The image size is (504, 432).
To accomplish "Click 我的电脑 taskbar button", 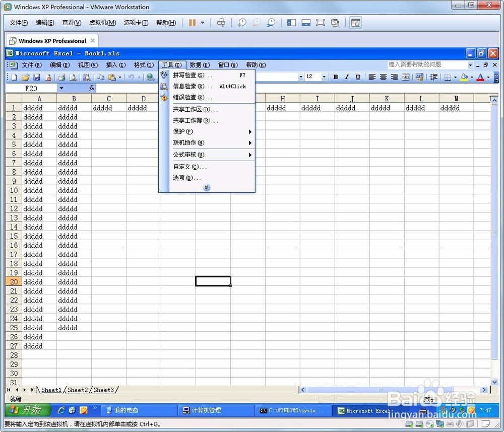I will pyautogui.click(x=139, y=410).
